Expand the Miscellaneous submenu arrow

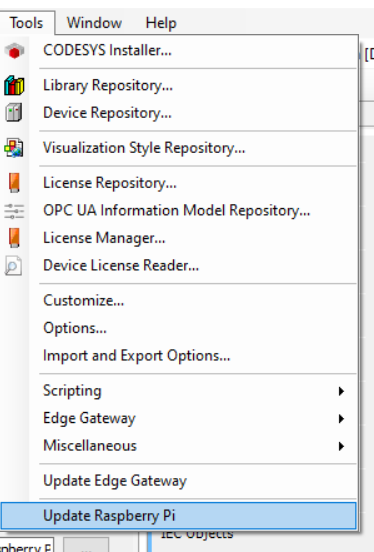(x=341, y=446)
